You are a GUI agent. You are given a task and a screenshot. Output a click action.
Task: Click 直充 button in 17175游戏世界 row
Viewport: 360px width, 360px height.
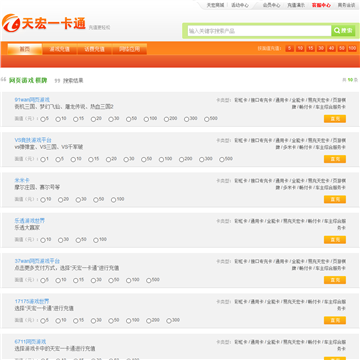[x=335, y=321]
